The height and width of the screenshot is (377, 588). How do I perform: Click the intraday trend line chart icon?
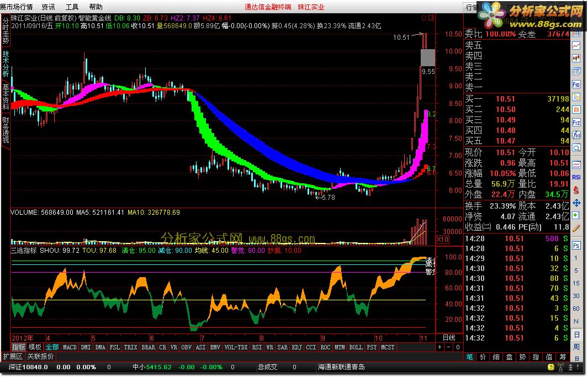tap(576, 46)
